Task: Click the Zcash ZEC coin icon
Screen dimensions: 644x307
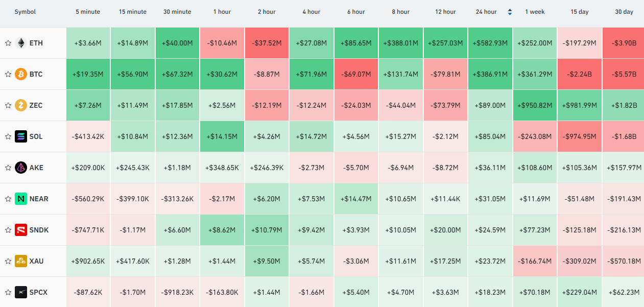Action: pyautogui.click(x=21, y=106)
